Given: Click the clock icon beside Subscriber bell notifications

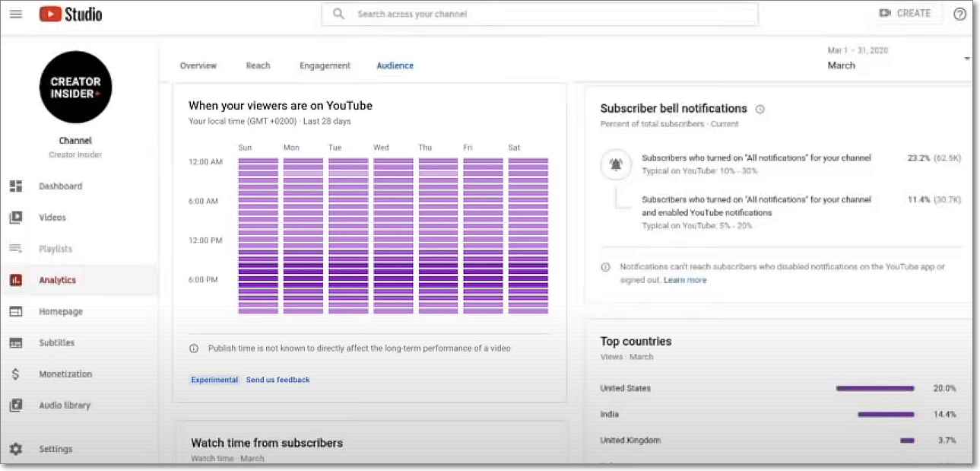Looking at the screenshot, I should click(760, 109).
